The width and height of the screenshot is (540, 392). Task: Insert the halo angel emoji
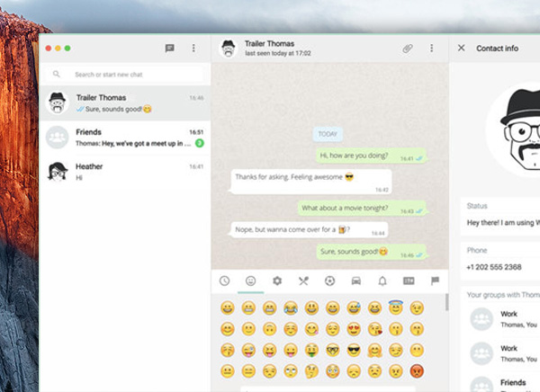tap(396, 307)
